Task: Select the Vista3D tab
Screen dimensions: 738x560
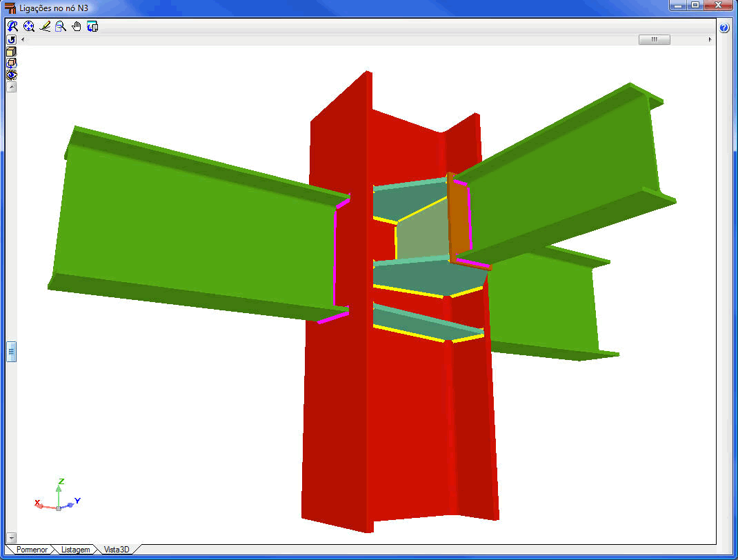Action: pos(117,550)
